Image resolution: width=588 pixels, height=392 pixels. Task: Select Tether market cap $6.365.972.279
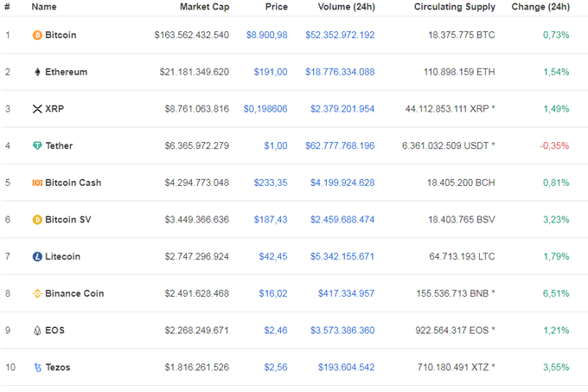click(x=197, y=146)
